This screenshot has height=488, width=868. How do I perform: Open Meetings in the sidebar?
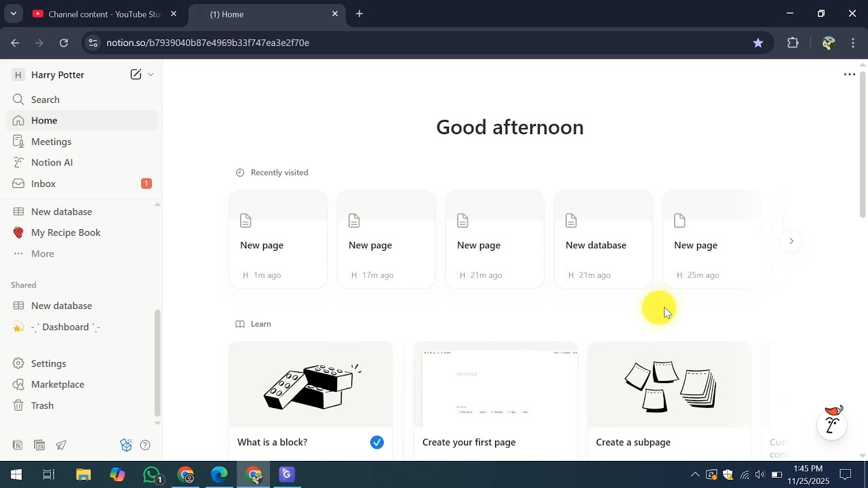point(81,142)
